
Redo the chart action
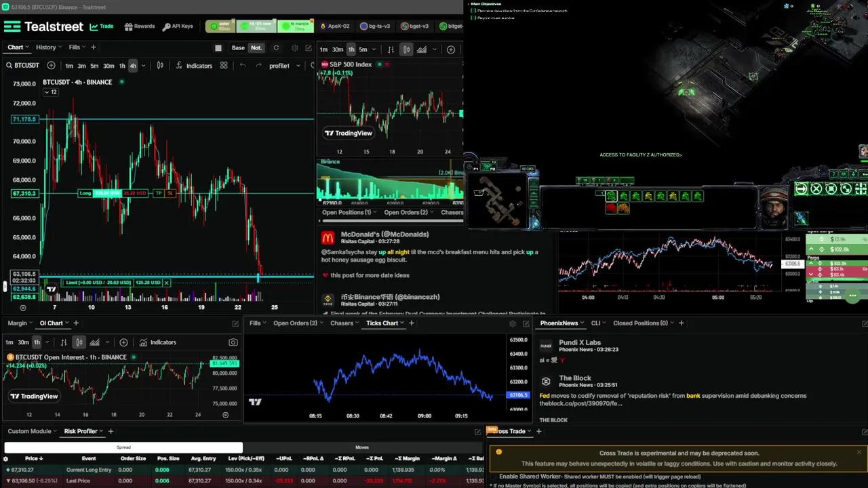259,66
